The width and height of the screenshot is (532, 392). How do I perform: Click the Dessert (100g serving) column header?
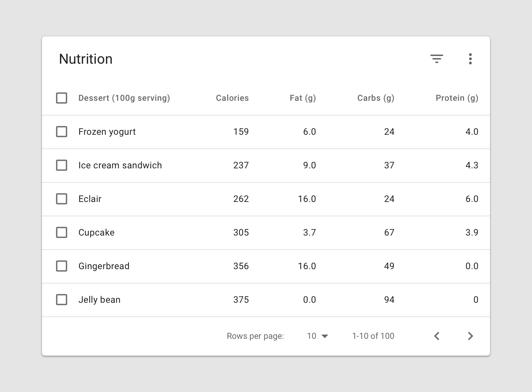point(124,98)
